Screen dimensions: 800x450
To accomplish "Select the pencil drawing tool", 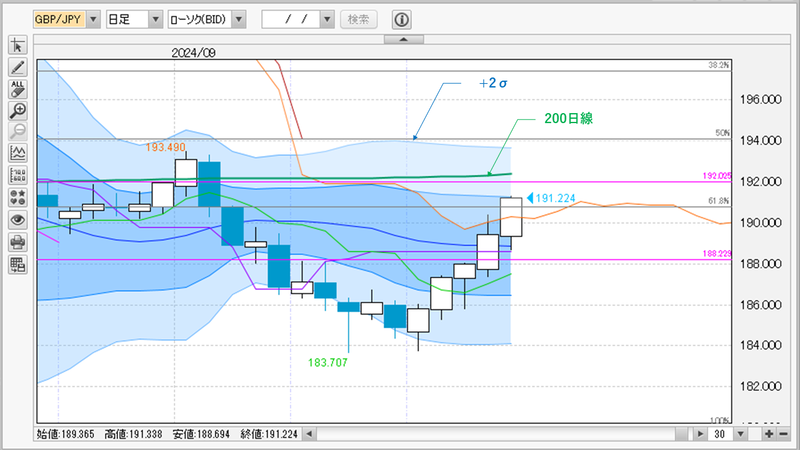I will (x=17, y=67).
